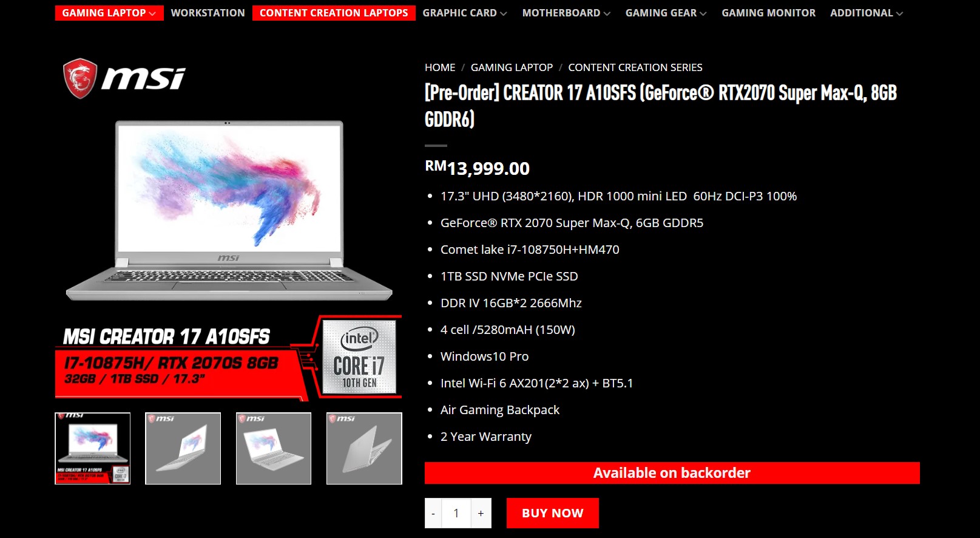The width and height of the screenshot is (980, 538).
Task: Select the third open laptop thumbnail
Action: pyautogui.click(x=274, y=448)
